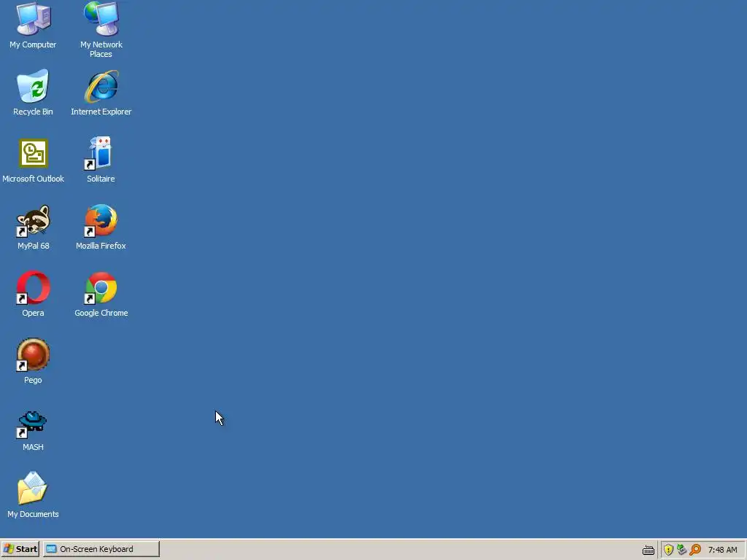
Task: Click the Pego shortcut icon
Action: click(x=33, y=355)
